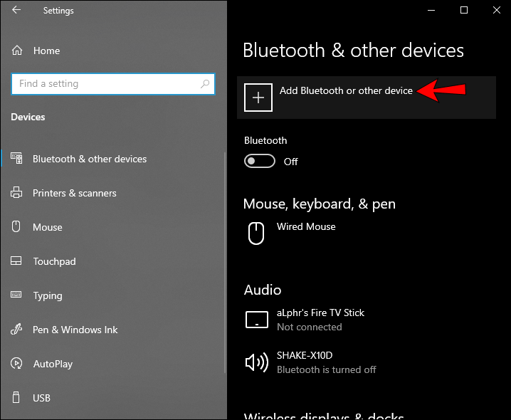Click the Printers & scanners icon
This screenshot has width=511, height=420.
pos(16,193)
